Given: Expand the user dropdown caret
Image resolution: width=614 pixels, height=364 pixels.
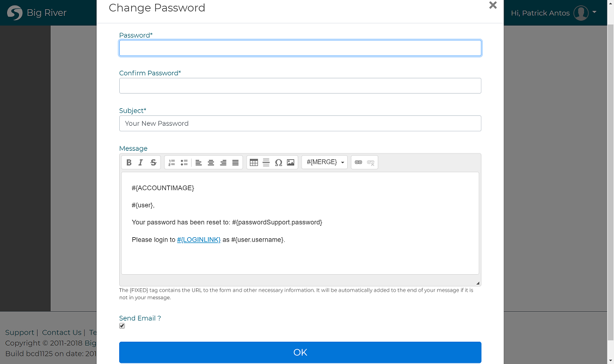Looking at the screenshot, I should click(x=594, y=12).
